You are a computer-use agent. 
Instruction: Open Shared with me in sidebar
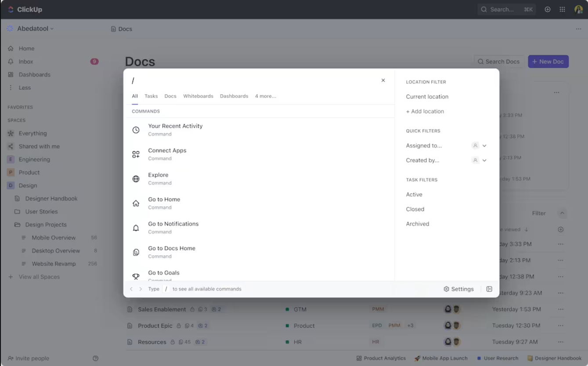coord(39,146)
